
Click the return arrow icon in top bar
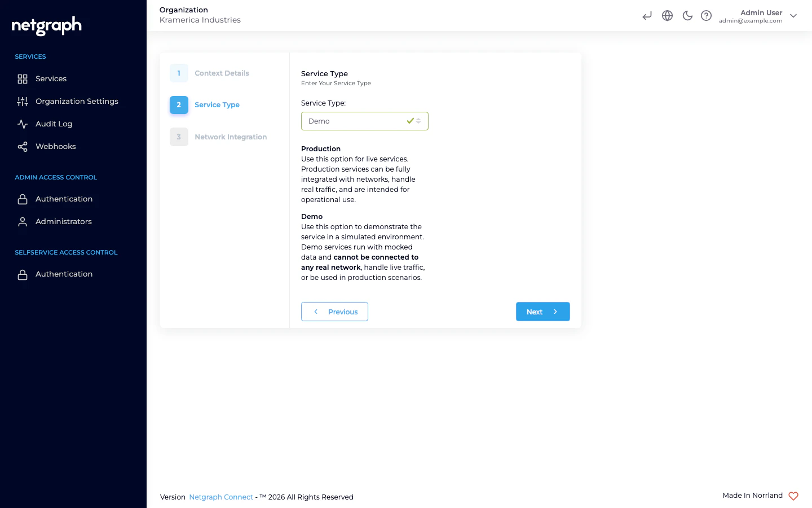(647, 15)
